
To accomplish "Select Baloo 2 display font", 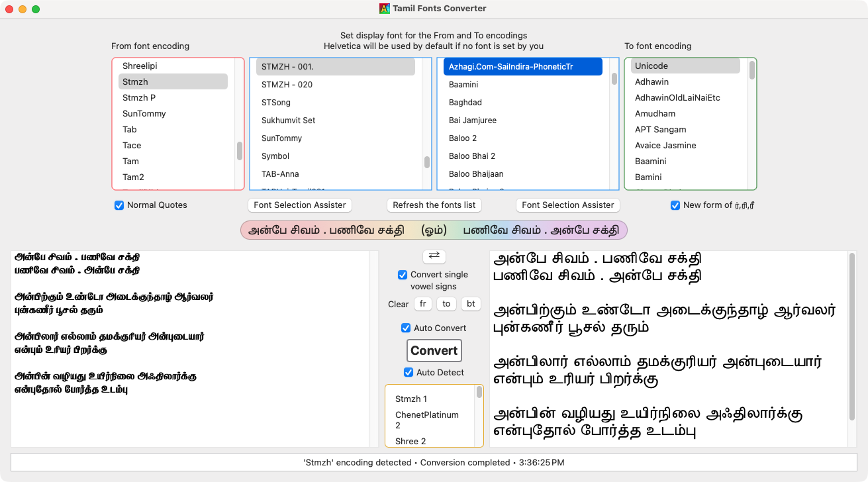I will 523,138.
